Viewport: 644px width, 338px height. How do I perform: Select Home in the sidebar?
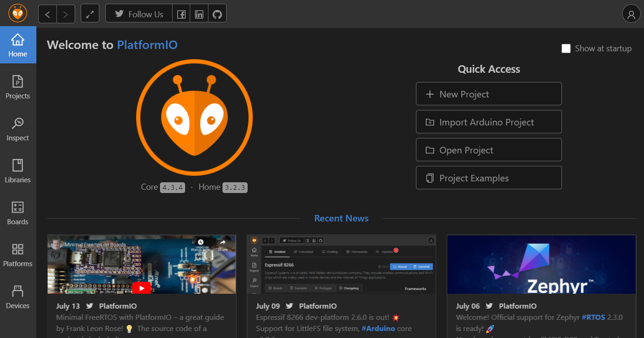(x=18, y=45)
